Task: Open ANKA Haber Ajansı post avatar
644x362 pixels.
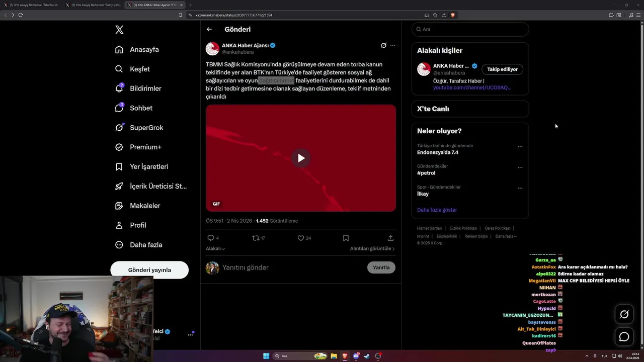Action: (212, 49)
